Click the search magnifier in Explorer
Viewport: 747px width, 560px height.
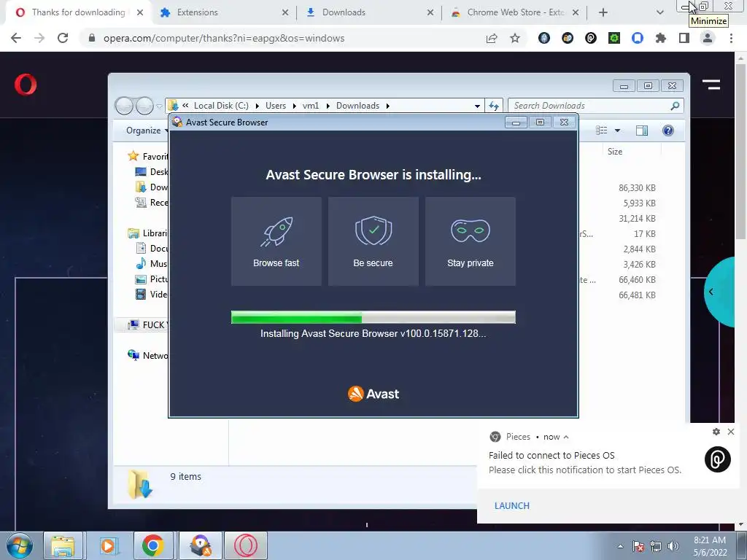click(x=675, y=106)
